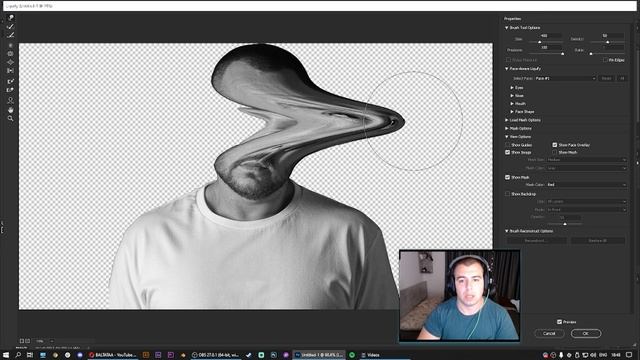640x360 pixels.
Task: Expand the Mouth section
Action: (x=512, y=104)
